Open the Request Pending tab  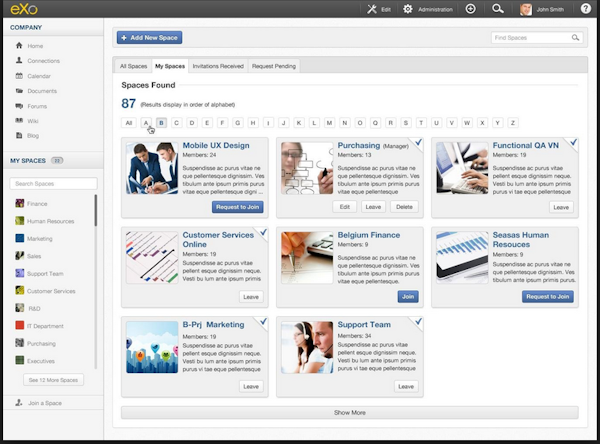[x=274, y=66]
